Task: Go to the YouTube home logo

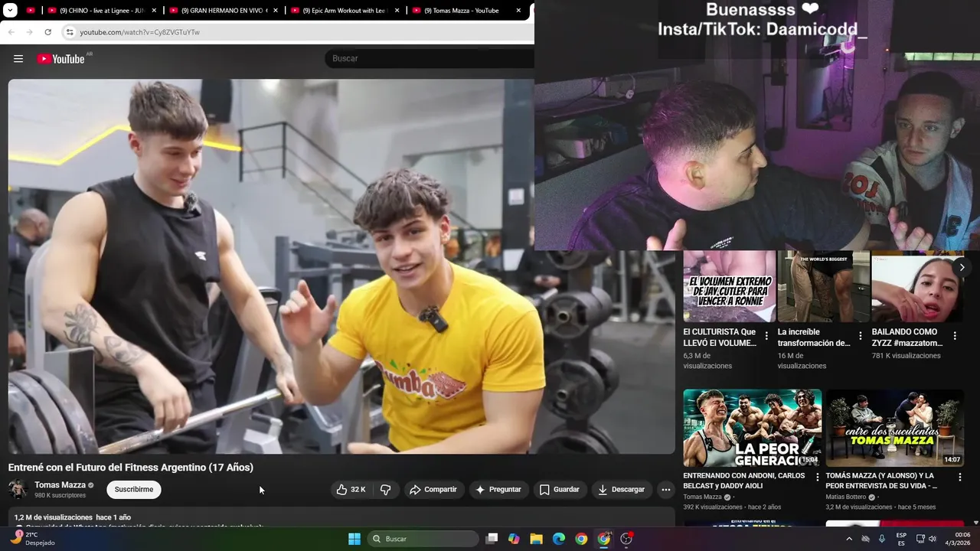Action: [x=61, y=59]
